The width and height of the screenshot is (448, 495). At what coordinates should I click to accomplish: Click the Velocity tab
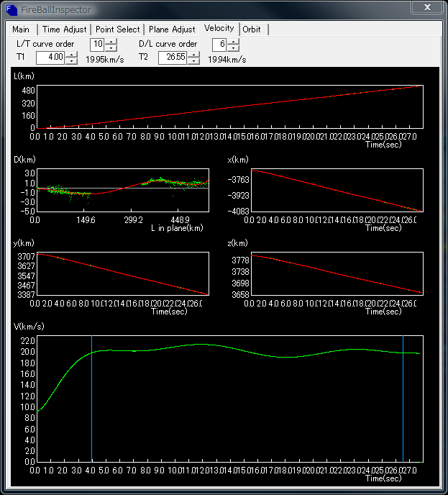coord(219,28)
